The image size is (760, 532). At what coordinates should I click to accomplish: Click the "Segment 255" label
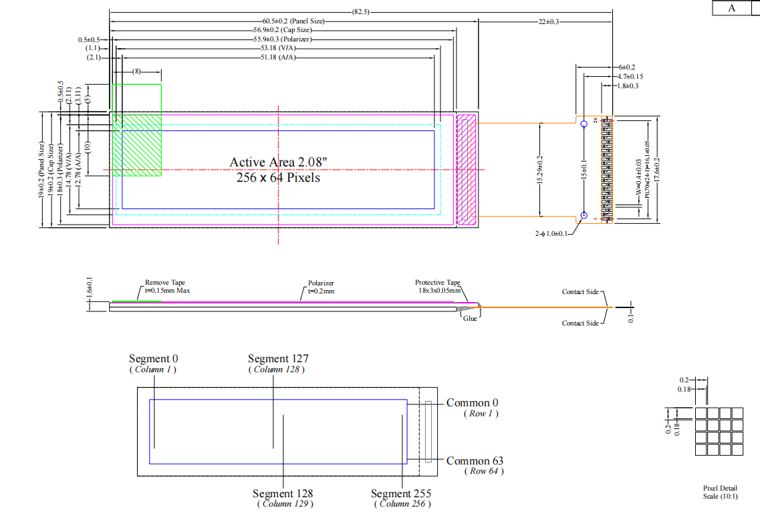pyautogui.click(x=401, y=493)
